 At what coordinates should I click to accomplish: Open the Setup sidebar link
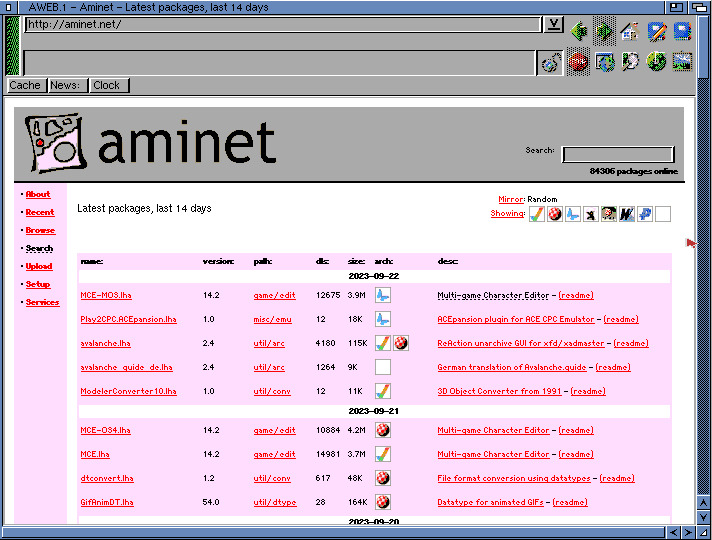click(38, 284)
